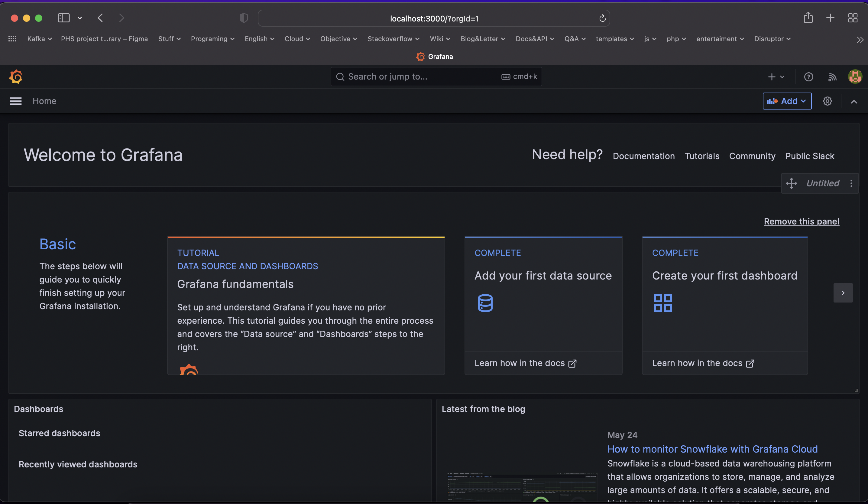This screenshot has height=504, width=868.
Task: Toggle the browser sidebar button
Action: click(x=64, y=18)
